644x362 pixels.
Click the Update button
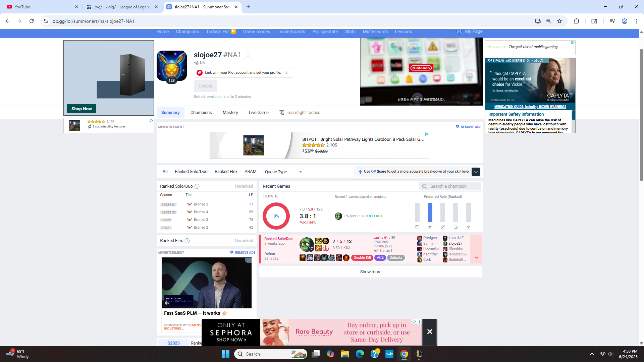205,86
